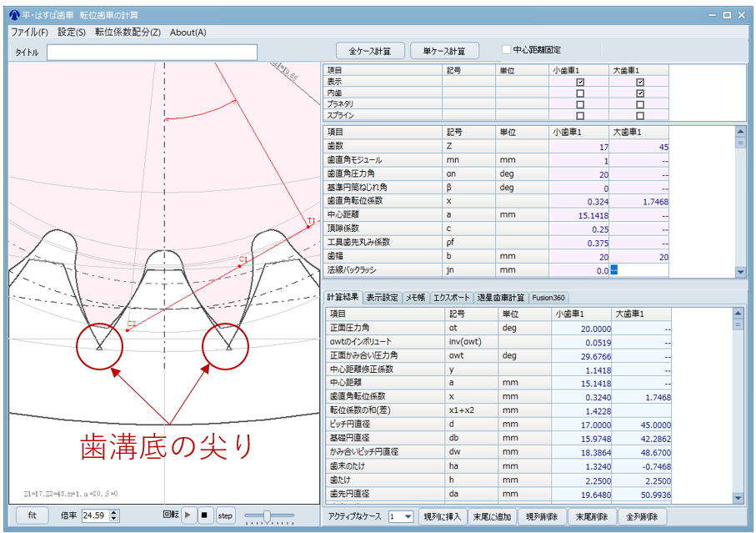This screenshot has width=756, height=533.
Task: Select 工具歯先丸み係数 value 0.375 cell
Action: pos(579,243)
